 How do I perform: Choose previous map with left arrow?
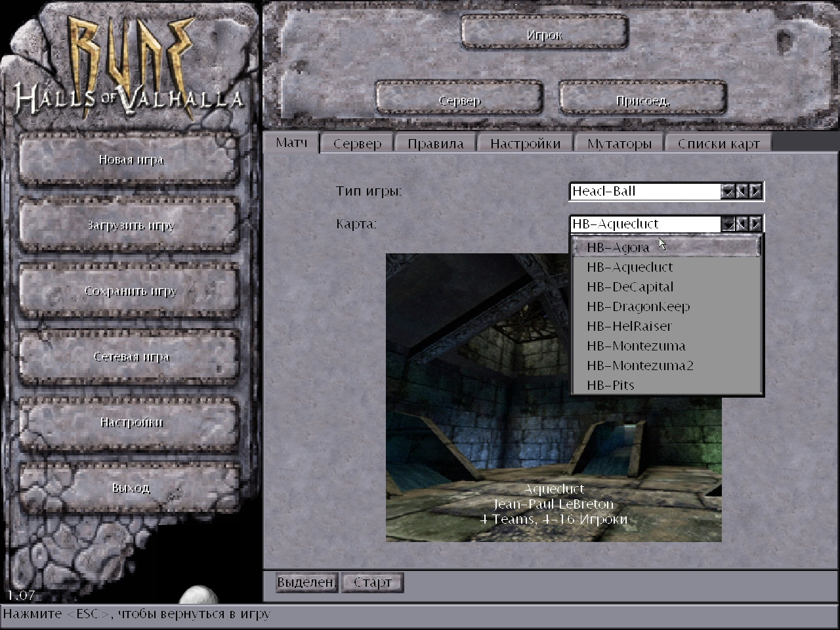pyautogui.click(x=742, y=224)
